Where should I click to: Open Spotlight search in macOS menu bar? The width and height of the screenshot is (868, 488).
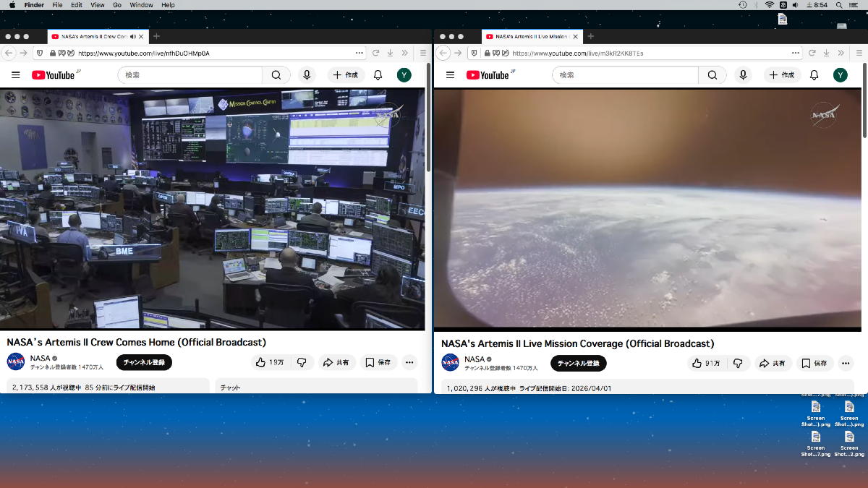838,5
